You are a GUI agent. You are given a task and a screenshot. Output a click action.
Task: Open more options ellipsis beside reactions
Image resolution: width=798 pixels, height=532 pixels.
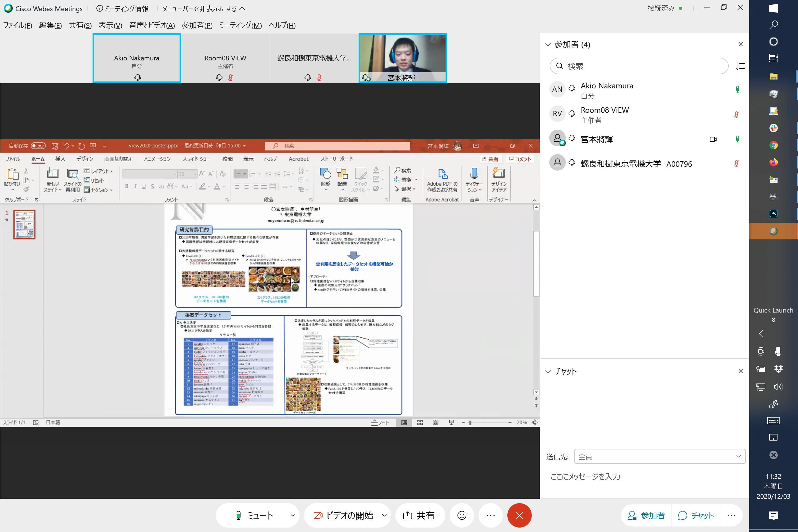pos(491,515)
